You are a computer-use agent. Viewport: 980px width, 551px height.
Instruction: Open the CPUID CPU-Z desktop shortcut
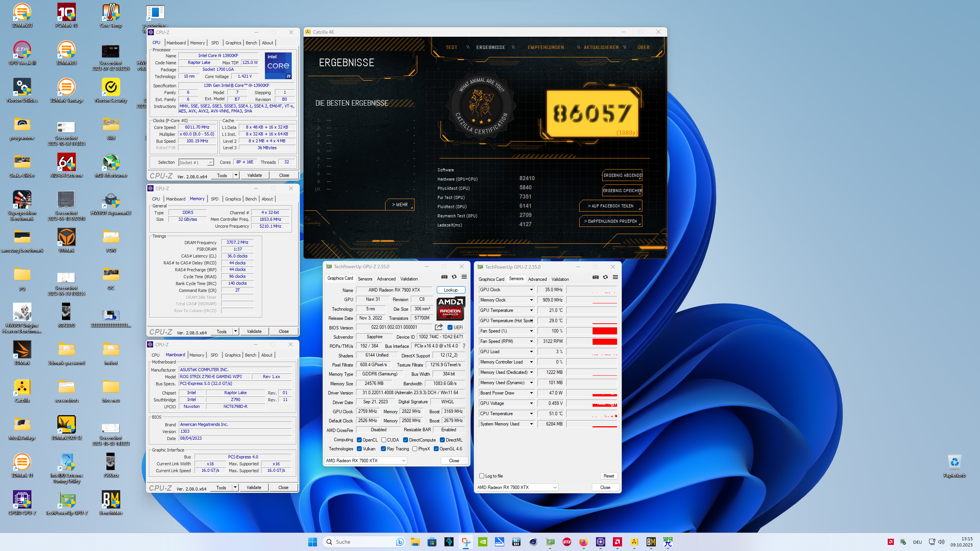pyautogui.click(x=22, y=503)
